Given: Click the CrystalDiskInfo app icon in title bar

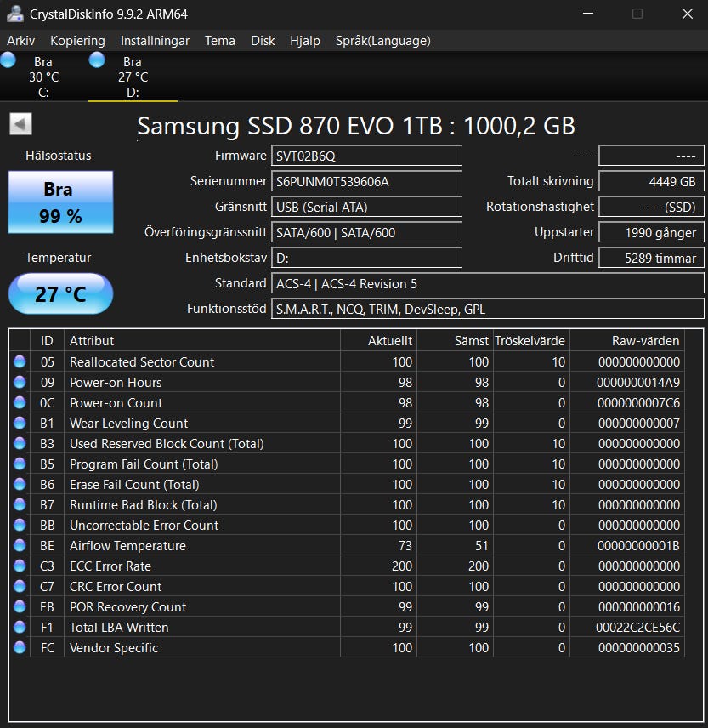Looking at the screenshot, I should point(14,14).
